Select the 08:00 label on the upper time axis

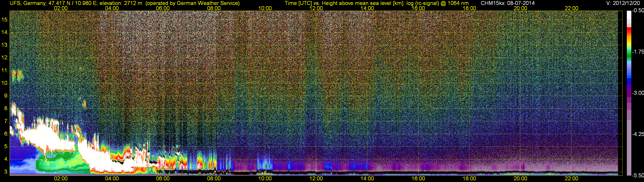click(x=214, y=8)
